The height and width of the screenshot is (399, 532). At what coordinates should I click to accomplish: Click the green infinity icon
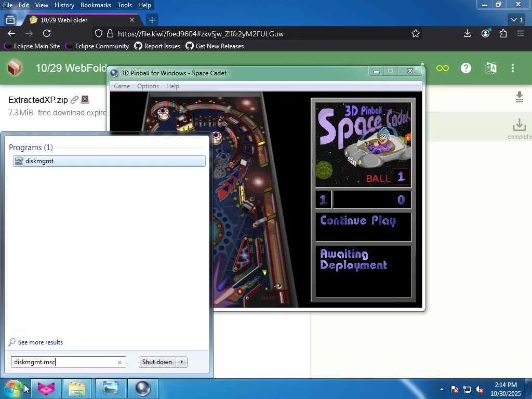[x=443, y=68]
